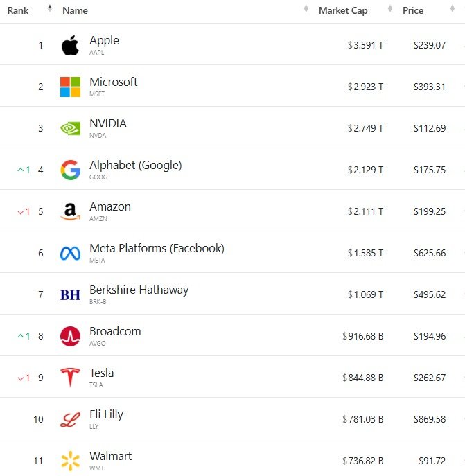Image resolution: width=465 pixels, height=476 pixels.
Task: Click the Berkshire Hathaway BH logo
Action: click(x=70, y=294)
